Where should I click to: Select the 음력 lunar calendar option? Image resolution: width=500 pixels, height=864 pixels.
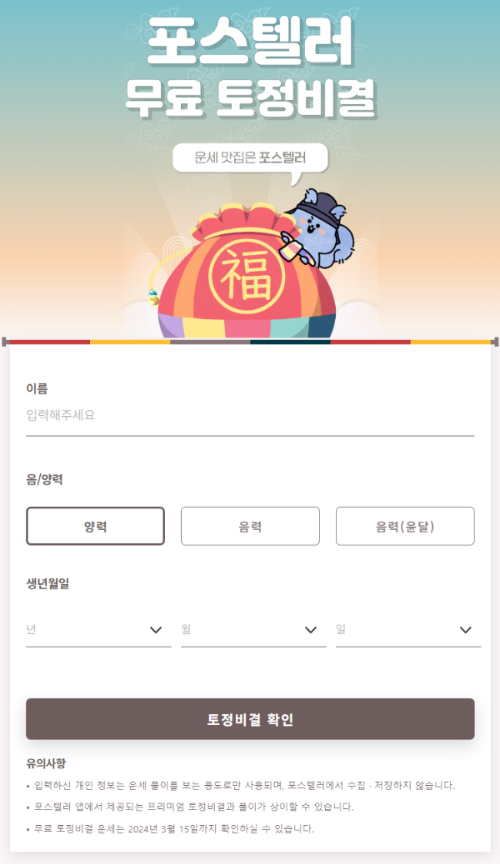click(x=250, y=526)
